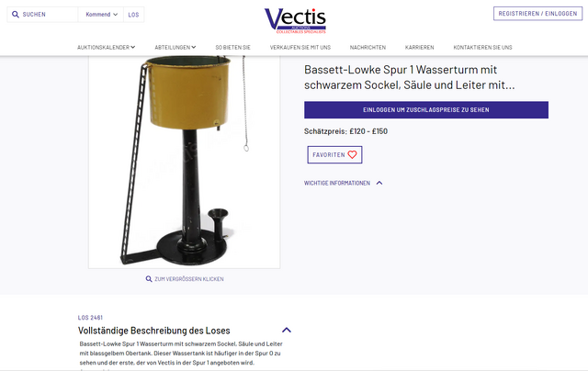Expand the Abteilungen menu

(175, 47)
